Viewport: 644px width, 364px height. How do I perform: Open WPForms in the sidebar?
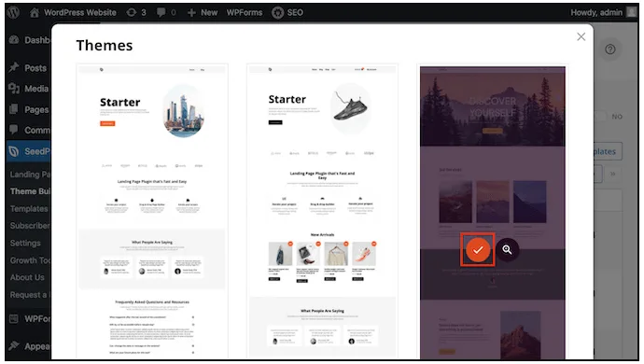click(x=30, y=319)
